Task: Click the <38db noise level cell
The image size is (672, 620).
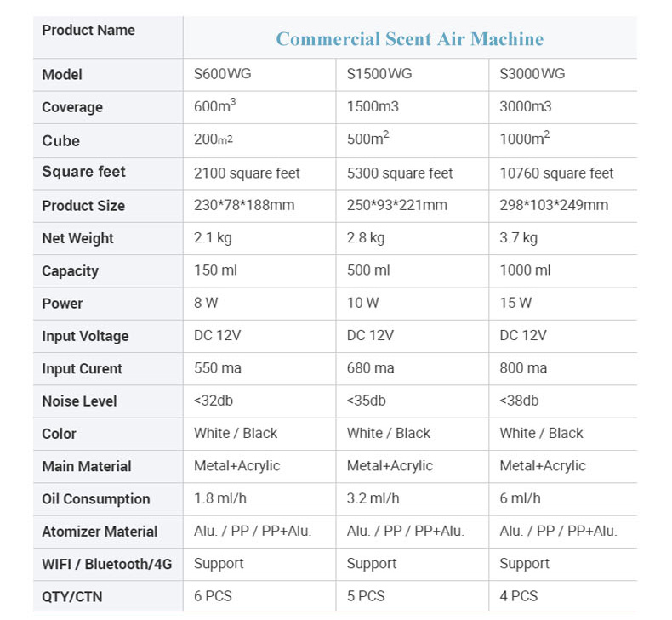Action: click(520, 401)
